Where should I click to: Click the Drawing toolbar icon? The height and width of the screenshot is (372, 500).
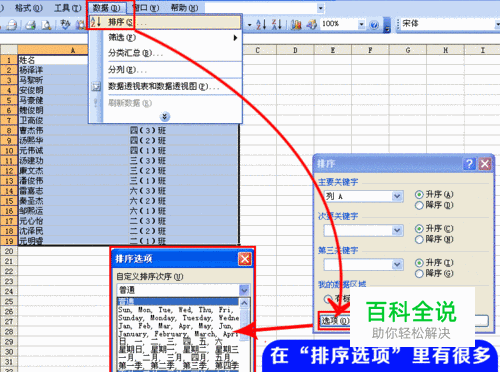[312, 24]
